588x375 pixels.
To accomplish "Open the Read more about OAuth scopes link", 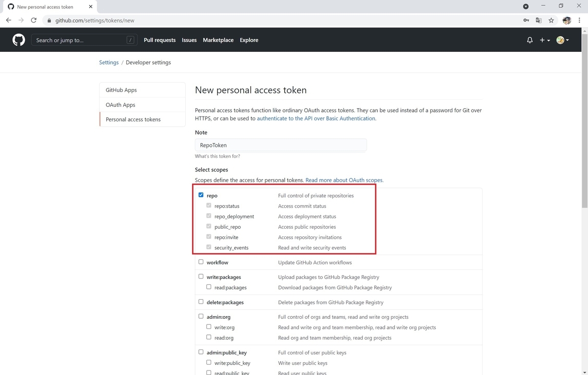I will click(x=344, y=180).
